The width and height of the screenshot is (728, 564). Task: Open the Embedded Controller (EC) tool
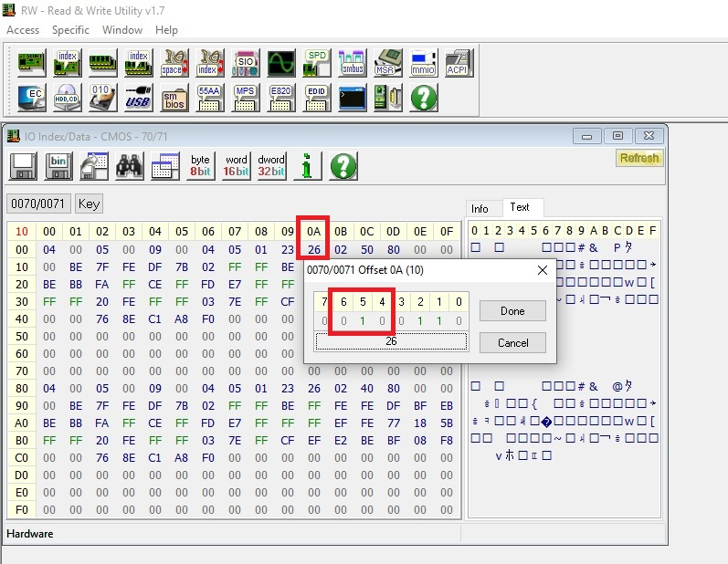tap(31, 97)
